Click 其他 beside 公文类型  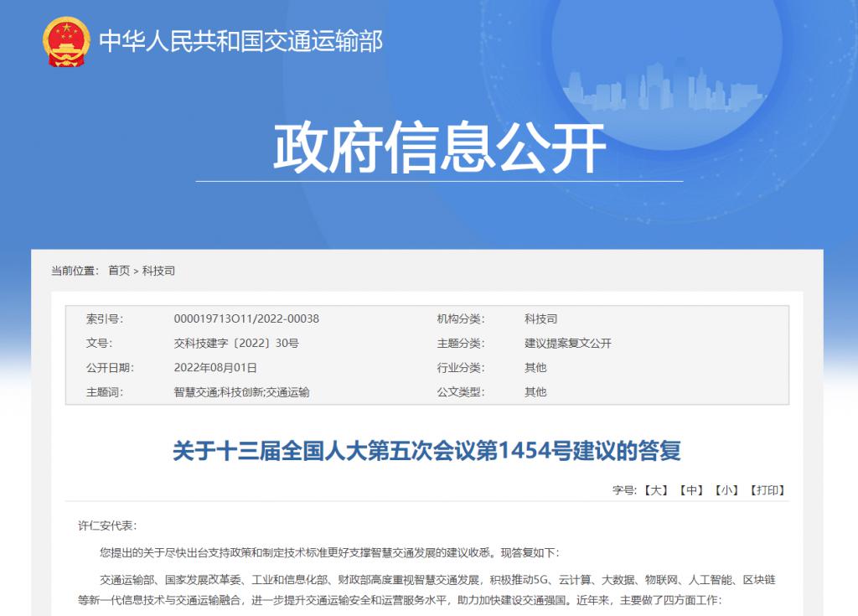(535, 391)
